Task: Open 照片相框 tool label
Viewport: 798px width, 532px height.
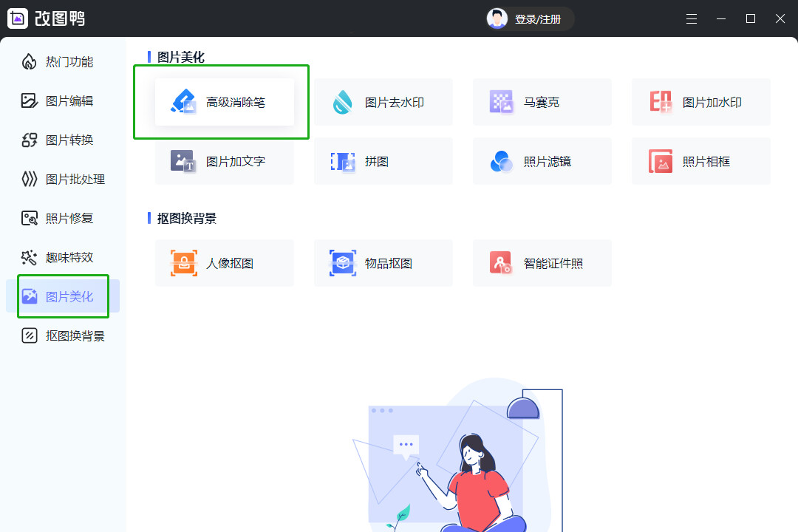Action: point(706,161)
